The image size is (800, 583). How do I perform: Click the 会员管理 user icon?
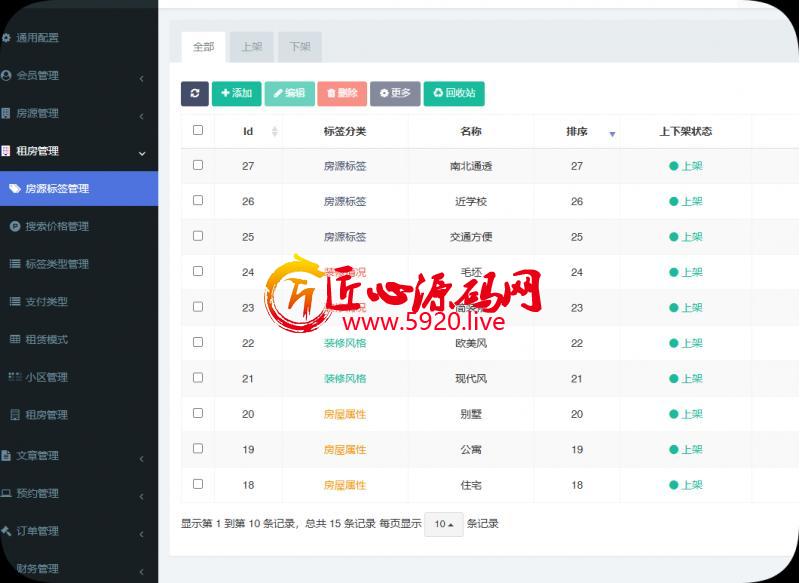[7, 75]
